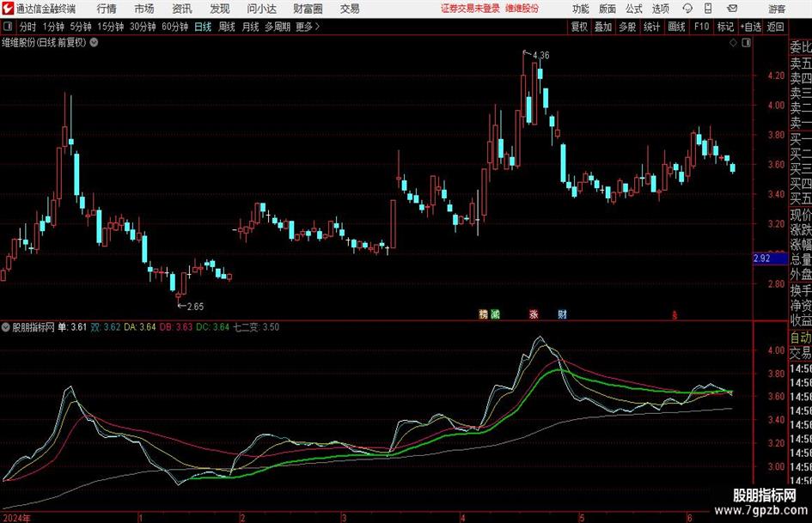The height and width of the screenshot is (523, 812).
Task: Click the 2.92 highlighted price axis marker
Action: [770, 258]
